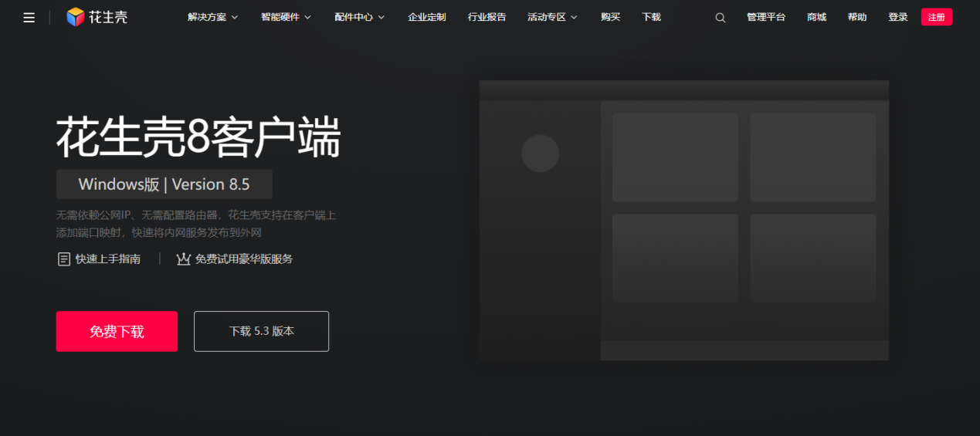Click the 下载 5.3 版本 button
Viewport: 980px width, 436px height.
coord(261,331)
